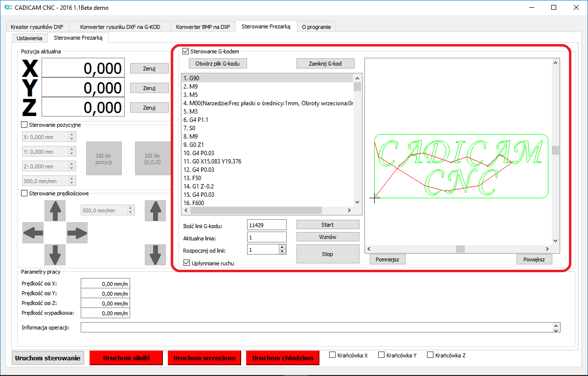Select the inner Sterowanie Frezarką sub-tab
This screenshot has width=588, height=376.
78,37
